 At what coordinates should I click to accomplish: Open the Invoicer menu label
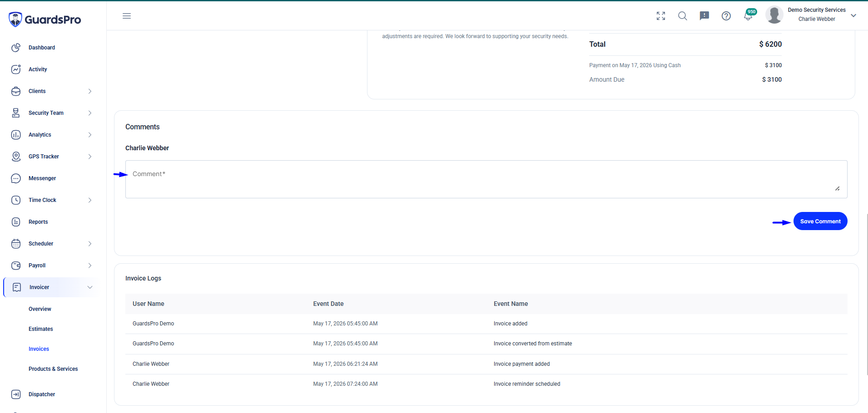[40, 287]
